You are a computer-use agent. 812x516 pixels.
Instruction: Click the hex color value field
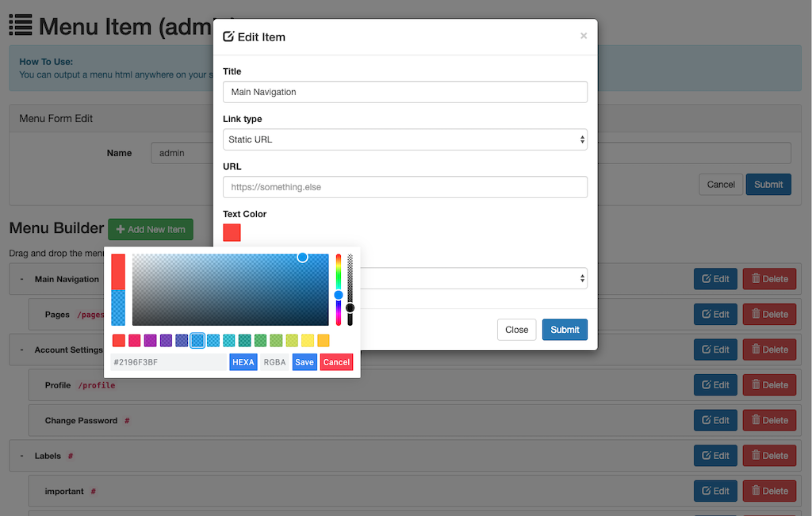[168, 362]
